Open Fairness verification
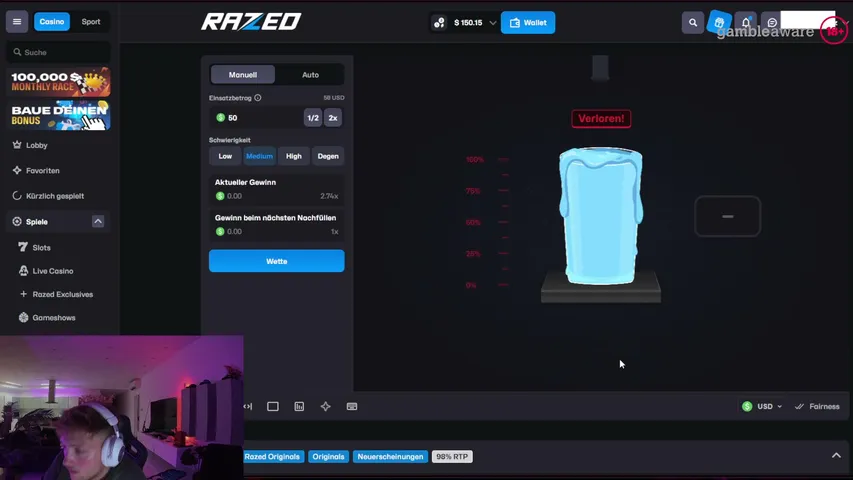 coord(817,407)
